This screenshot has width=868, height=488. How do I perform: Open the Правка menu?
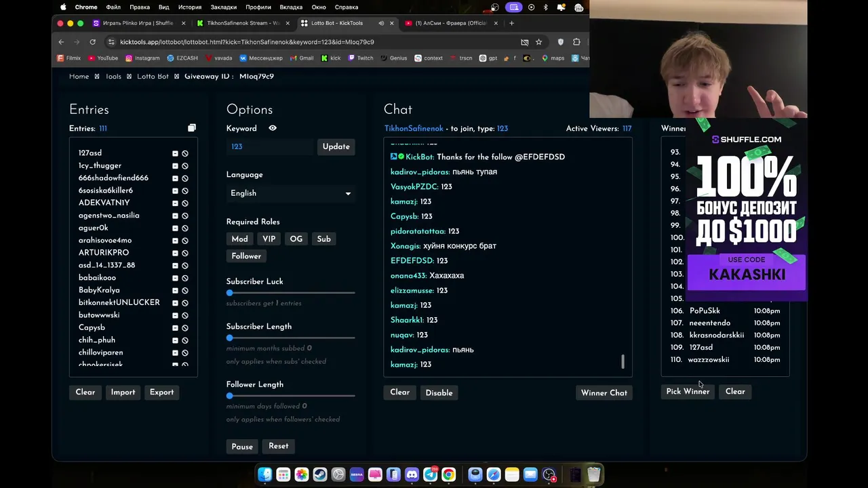[140, 7]
